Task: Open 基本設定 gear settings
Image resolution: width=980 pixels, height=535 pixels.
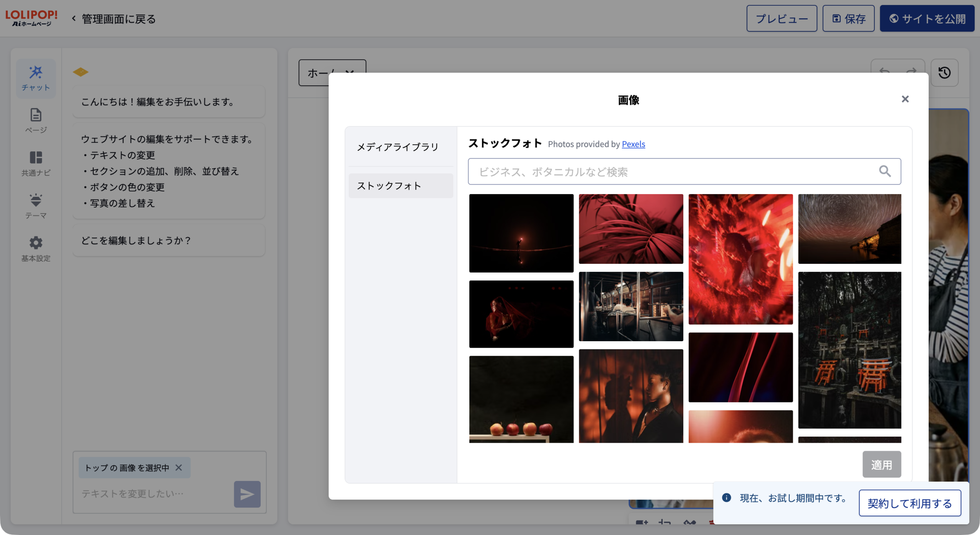Action: (x=36, y=249)
